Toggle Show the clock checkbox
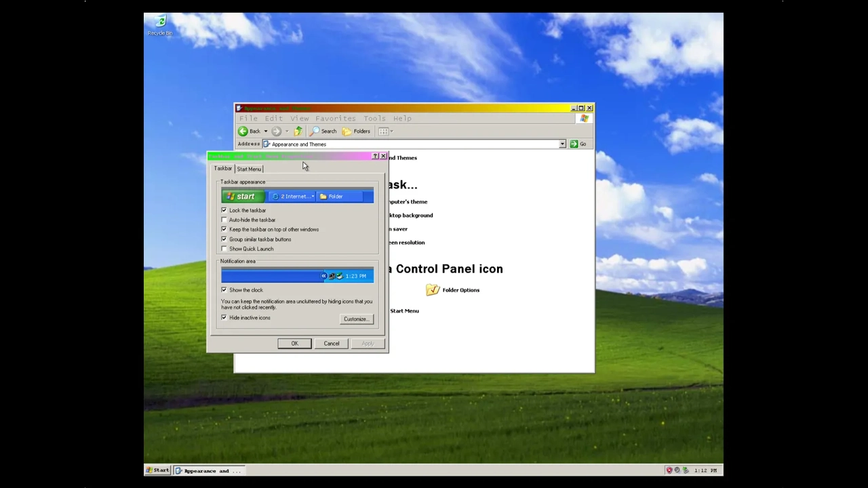This screenshot has width=868, height=488. coord(224,290)
